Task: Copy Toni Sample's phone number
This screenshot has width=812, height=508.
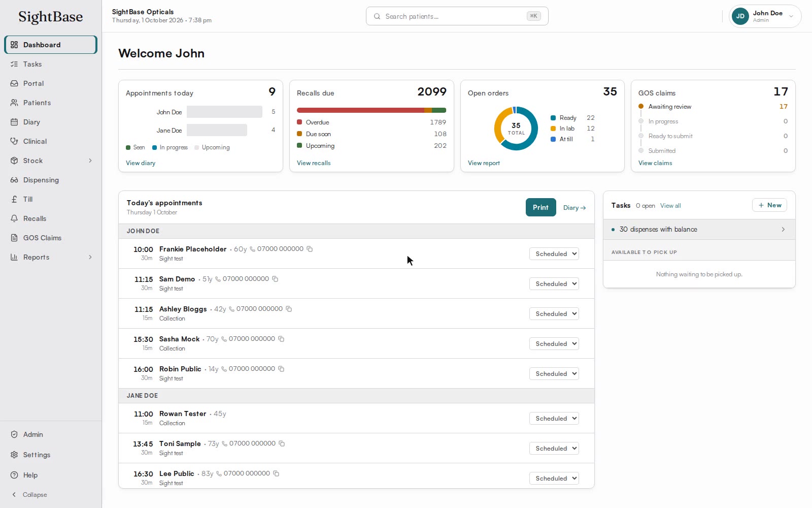Action: [x=282, y=443]
